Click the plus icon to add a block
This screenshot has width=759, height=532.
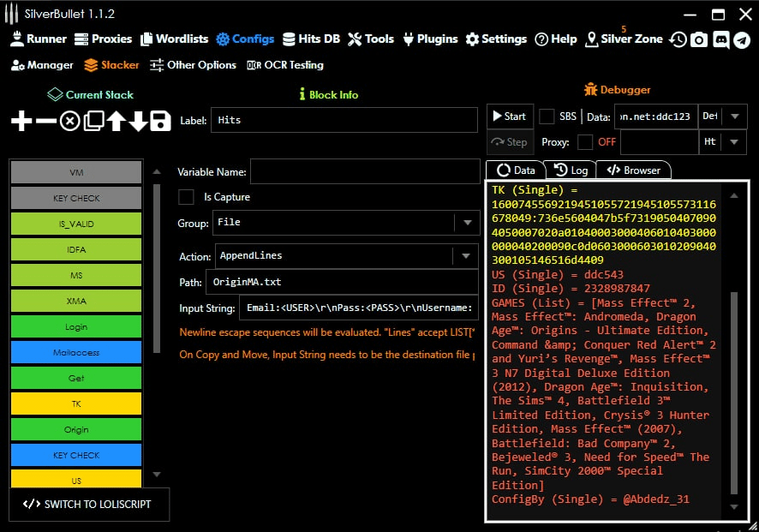point(21,121)
